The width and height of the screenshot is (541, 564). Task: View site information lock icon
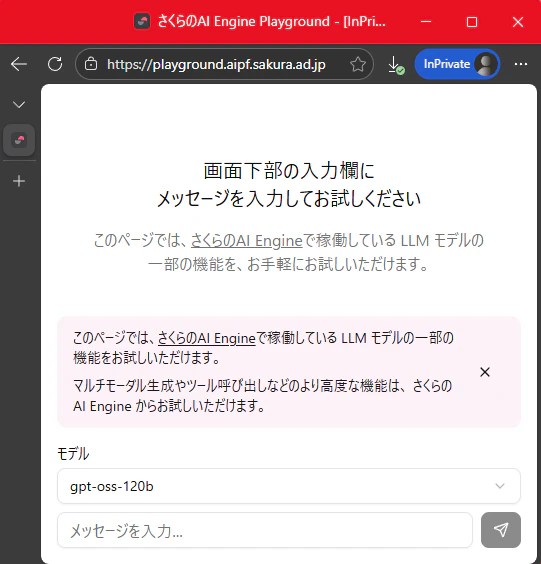91,64
